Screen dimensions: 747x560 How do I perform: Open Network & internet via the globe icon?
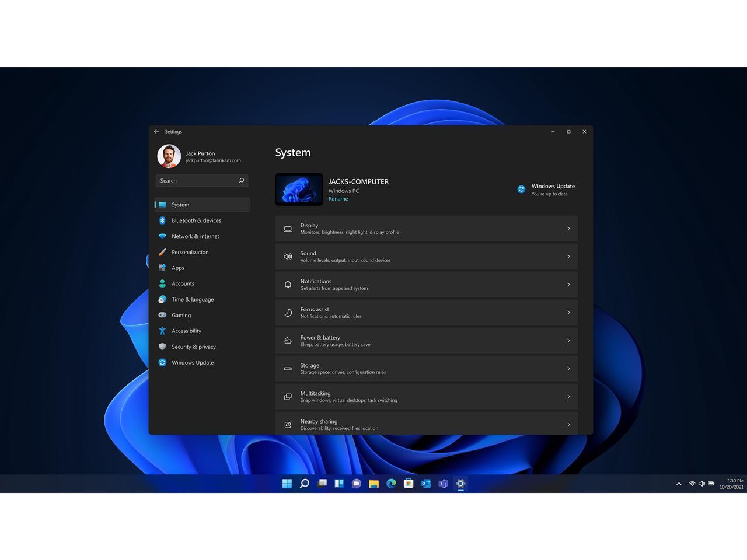(162, 236)
